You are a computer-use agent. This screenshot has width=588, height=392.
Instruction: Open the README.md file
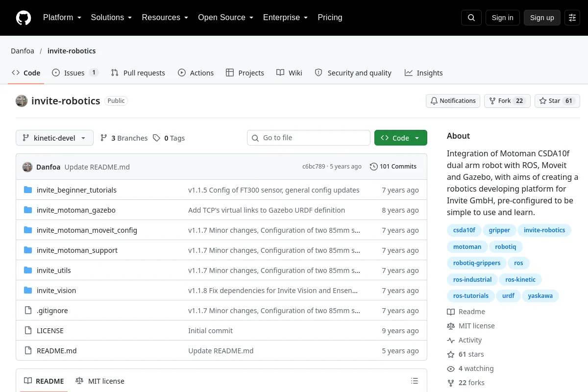(57, 351)
